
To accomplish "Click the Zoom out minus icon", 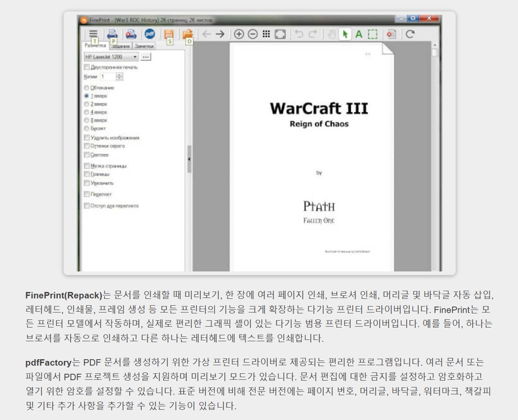I will (x=252, y=34).
